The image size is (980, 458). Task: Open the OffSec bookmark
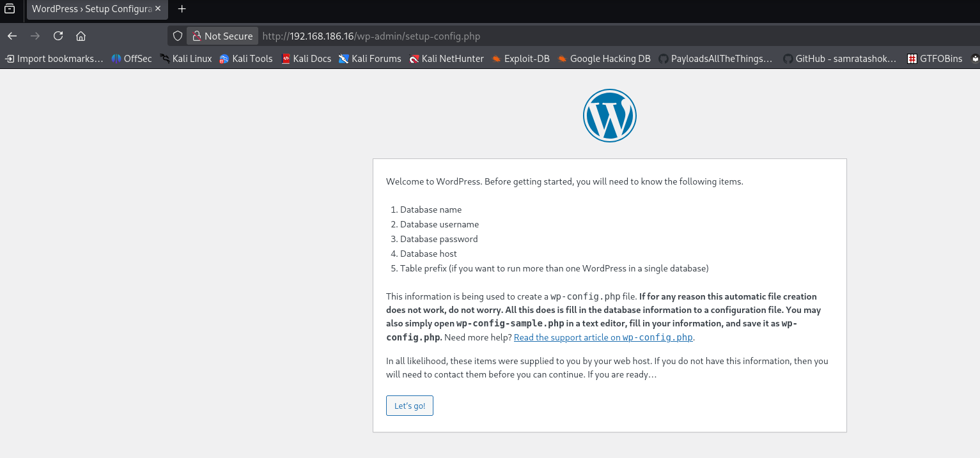click(131, 58)
